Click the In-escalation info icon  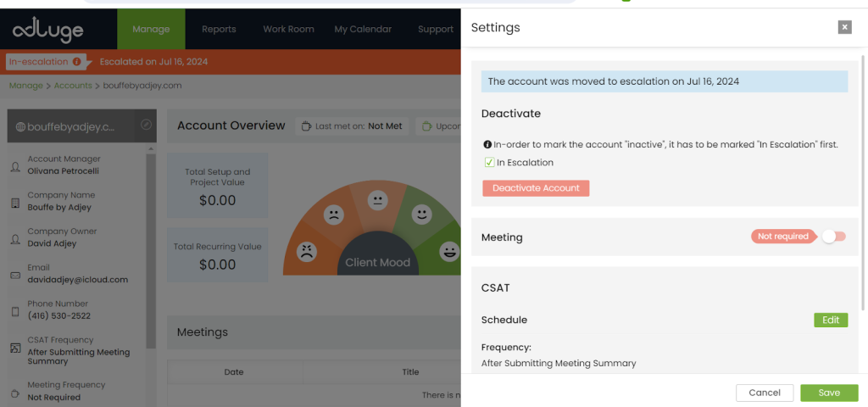[x=77, y=62]
